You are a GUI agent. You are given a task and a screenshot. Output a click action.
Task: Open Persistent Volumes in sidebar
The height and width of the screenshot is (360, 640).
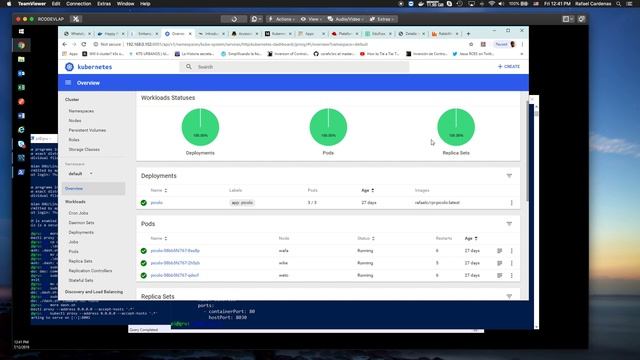[87, 130]
